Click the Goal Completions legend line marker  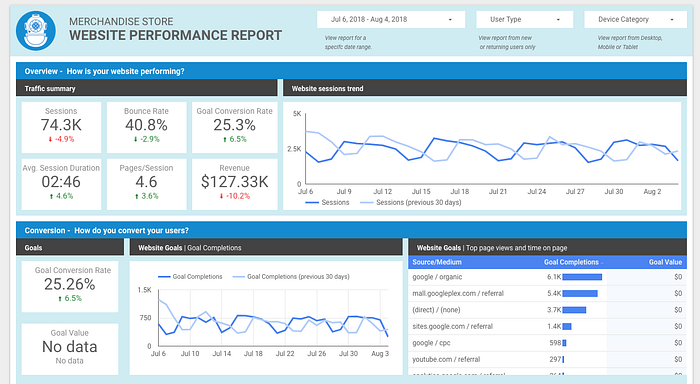(164, 277)
